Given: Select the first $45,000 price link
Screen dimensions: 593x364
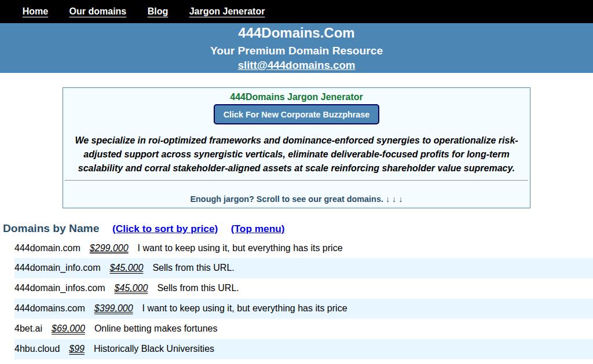Looking at the screenshot, I should pyautogui.click(x=126, y=268).
